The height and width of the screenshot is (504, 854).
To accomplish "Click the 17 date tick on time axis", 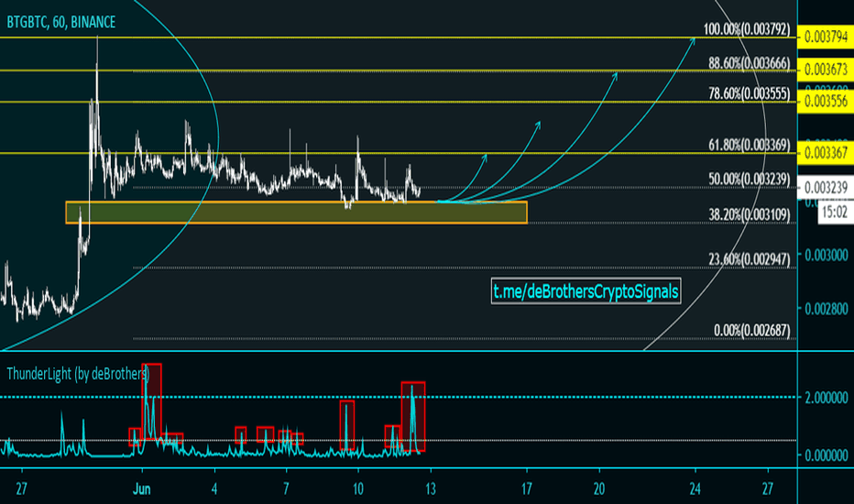I will pos(527,488).
